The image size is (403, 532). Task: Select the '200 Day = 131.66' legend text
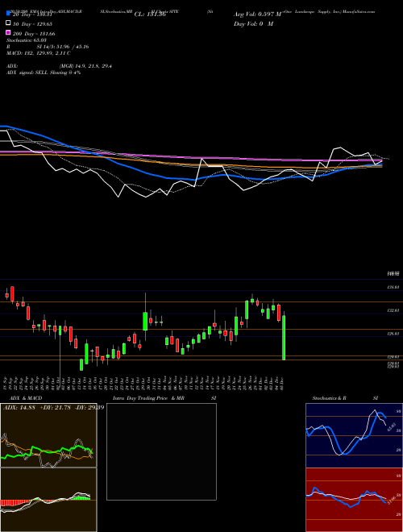click(x=34, y=34)
